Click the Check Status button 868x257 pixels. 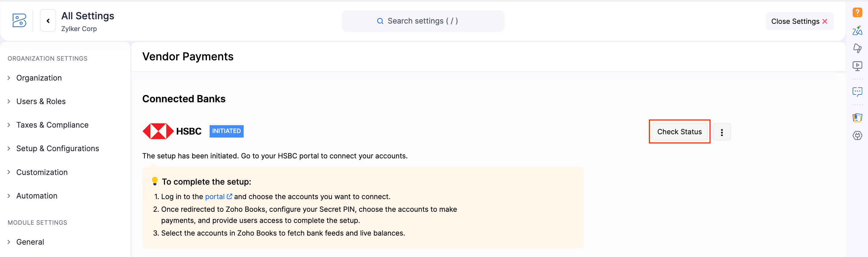[x=679, y=132]
